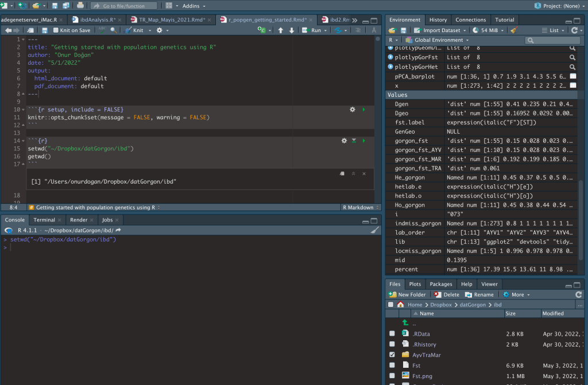
Task: Run the current setwd chunk
Action: coord(363,141)
